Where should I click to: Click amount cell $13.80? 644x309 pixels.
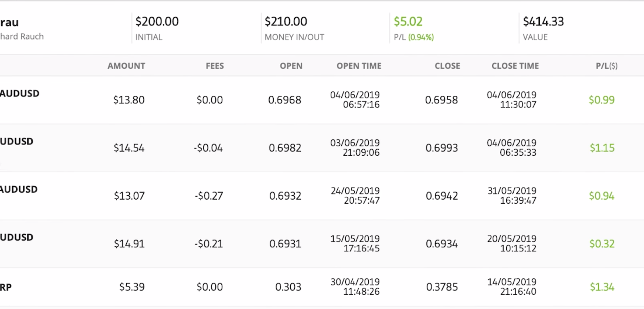129,100
